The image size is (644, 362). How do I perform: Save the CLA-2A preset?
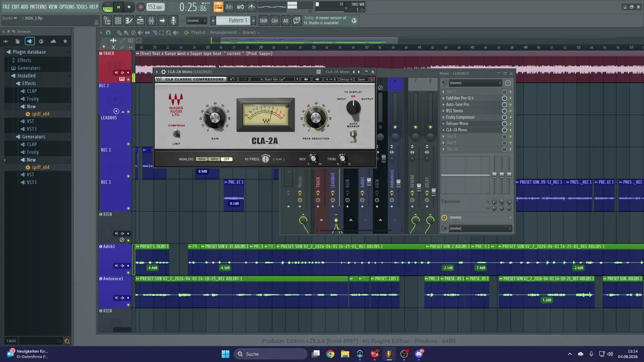pos(361,79)
